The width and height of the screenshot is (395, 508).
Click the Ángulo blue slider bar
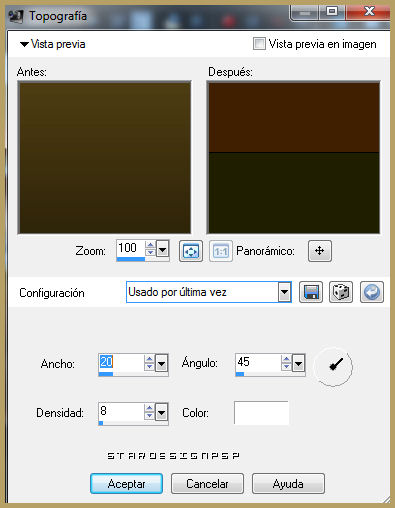[240, 374]
